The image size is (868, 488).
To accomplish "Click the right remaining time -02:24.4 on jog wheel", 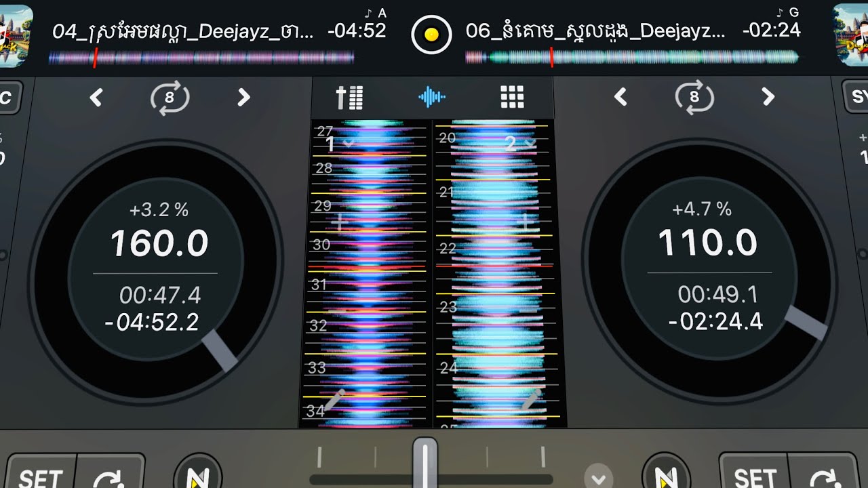I will click(x=715, y=321).
